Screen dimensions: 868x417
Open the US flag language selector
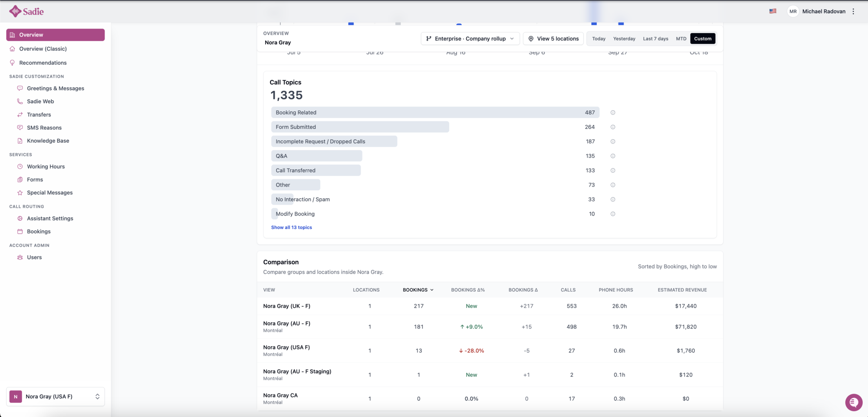tap(773, 11)
